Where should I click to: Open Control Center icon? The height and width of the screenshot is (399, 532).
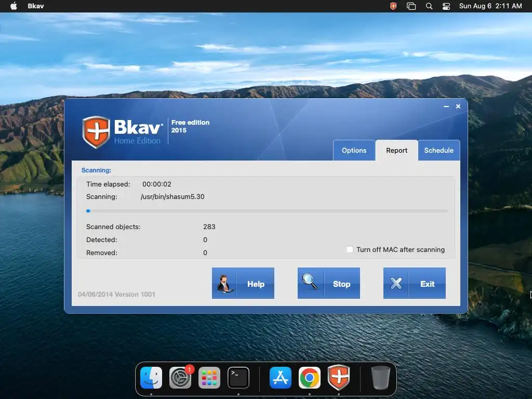(446, 6)
